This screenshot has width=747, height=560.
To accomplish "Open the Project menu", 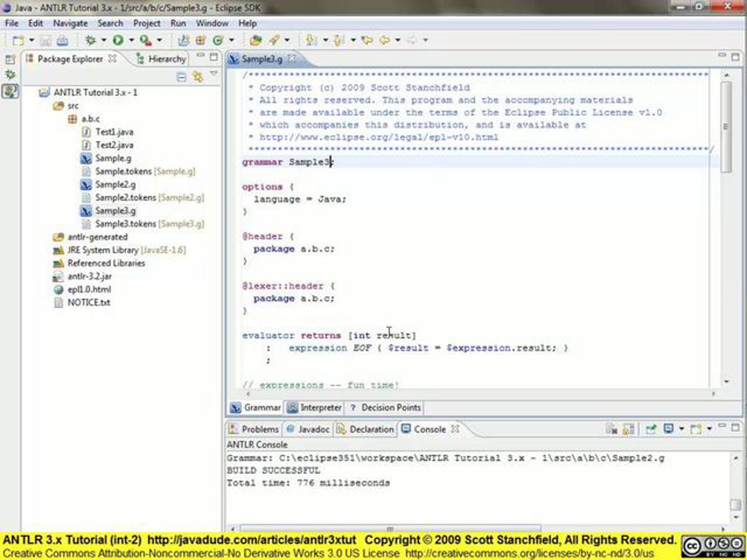I will point(147,23).
